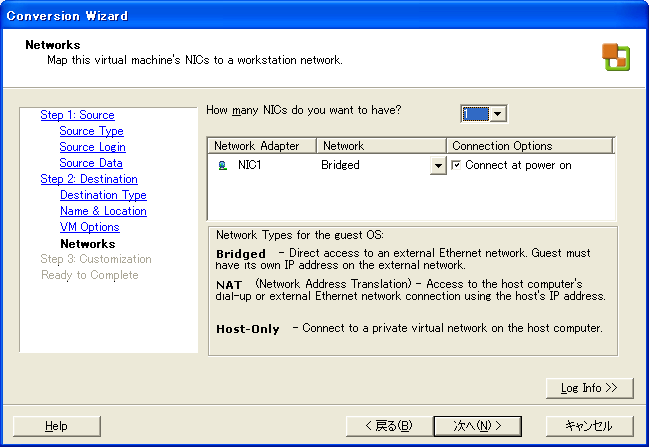Select Destination Type step link
Viewport: 649px width, 447px height.
click(x=103, y=195)
